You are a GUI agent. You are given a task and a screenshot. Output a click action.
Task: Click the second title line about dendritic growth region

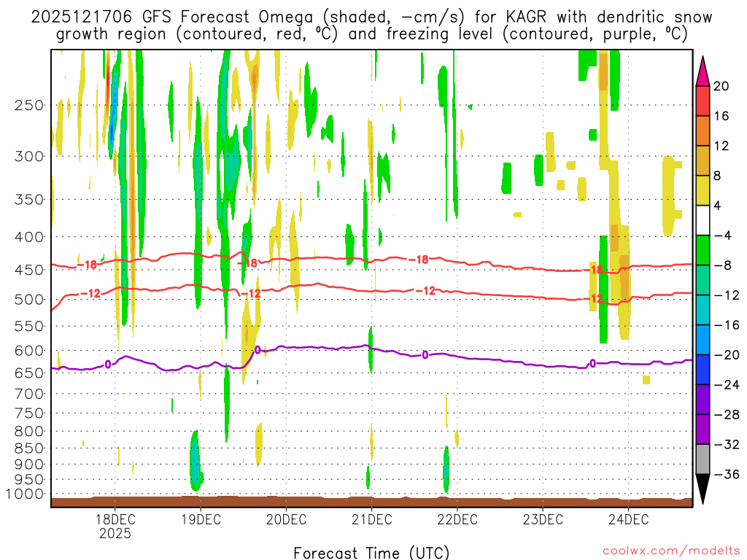371,34
